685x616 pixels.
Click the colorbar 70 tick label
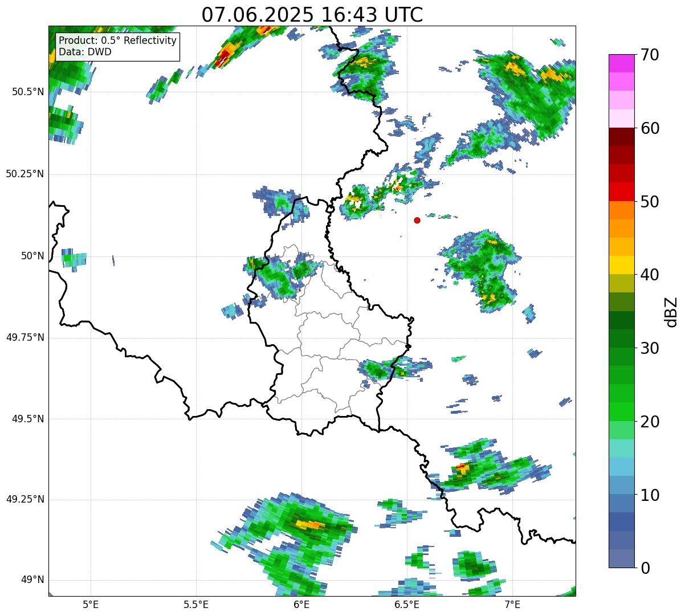point(649,55)
